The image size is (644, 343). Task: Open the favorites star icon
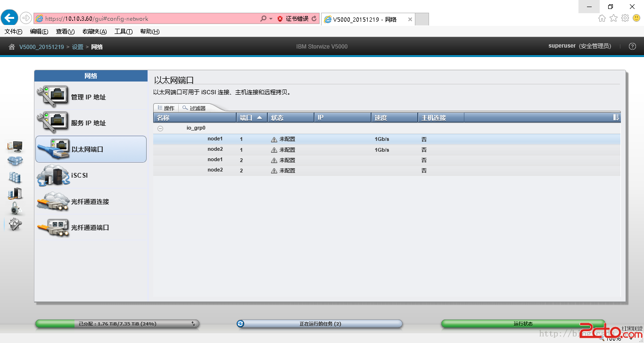[613, 18]
